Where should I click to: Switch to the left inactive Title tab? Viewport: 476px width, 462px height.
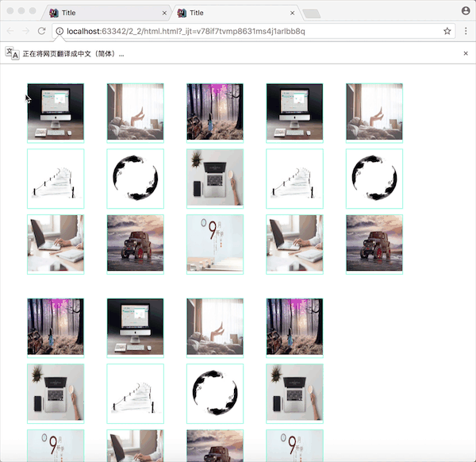(x=108, y=13)
